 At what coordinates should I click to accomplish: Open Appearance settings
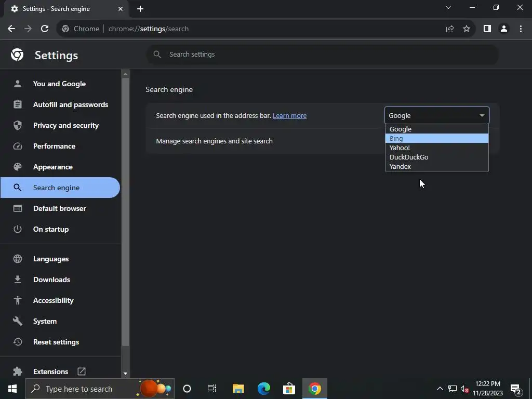[x=60, y=167]
